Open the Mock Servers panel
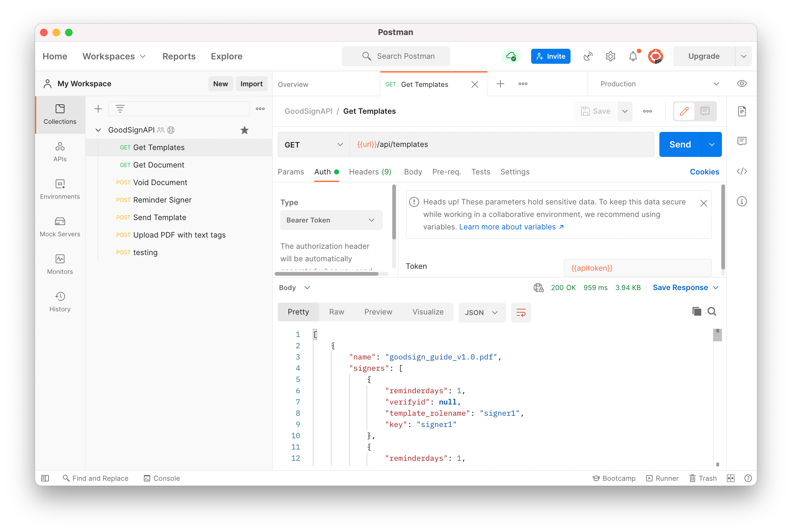 point(60,227)
